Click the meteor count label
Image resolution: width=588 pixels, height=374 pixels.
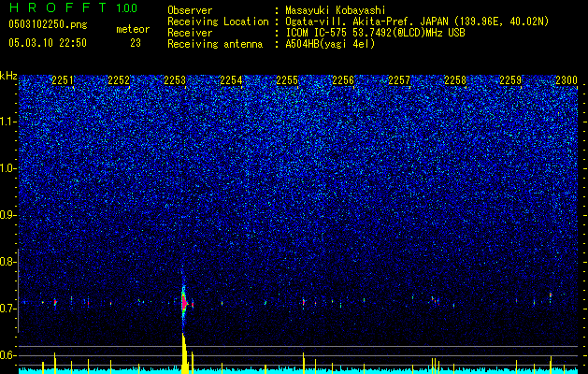tap(133, 29)
